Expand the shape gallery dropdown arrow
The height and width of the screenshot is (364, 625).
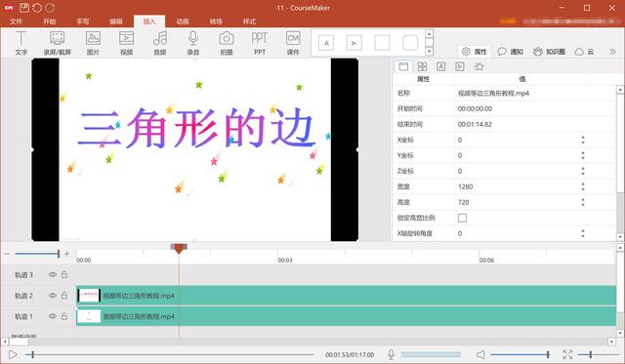pyautogui.click(x=429, y=52)
